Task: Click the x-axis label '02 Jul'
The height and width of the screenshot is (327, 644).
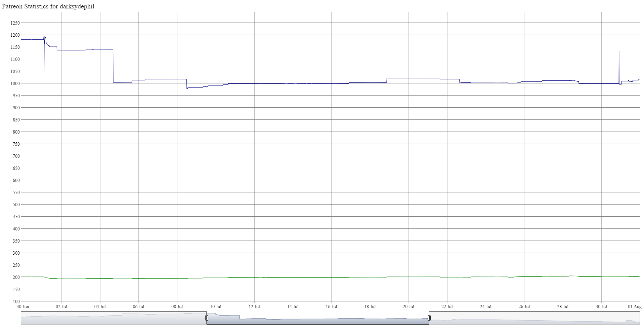Action: click(61, 306)
